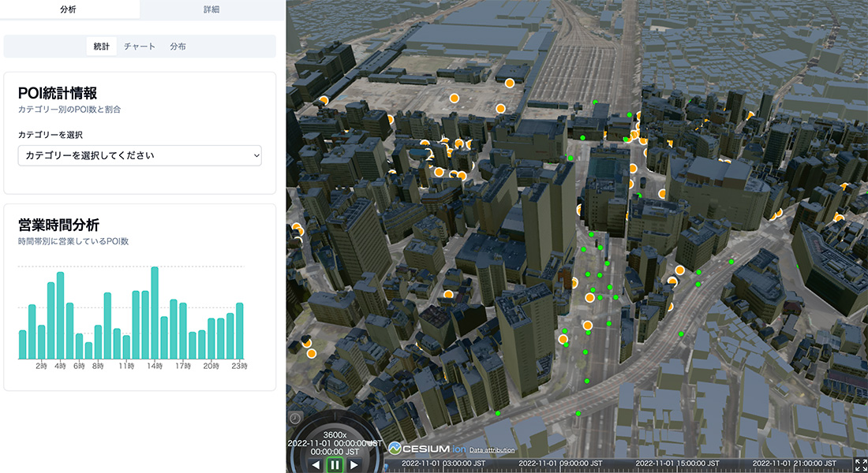Click the 3600x speed dial indicator
This screenshot has width=868, height=473.
pyautogui.click(x=331, y=434)
